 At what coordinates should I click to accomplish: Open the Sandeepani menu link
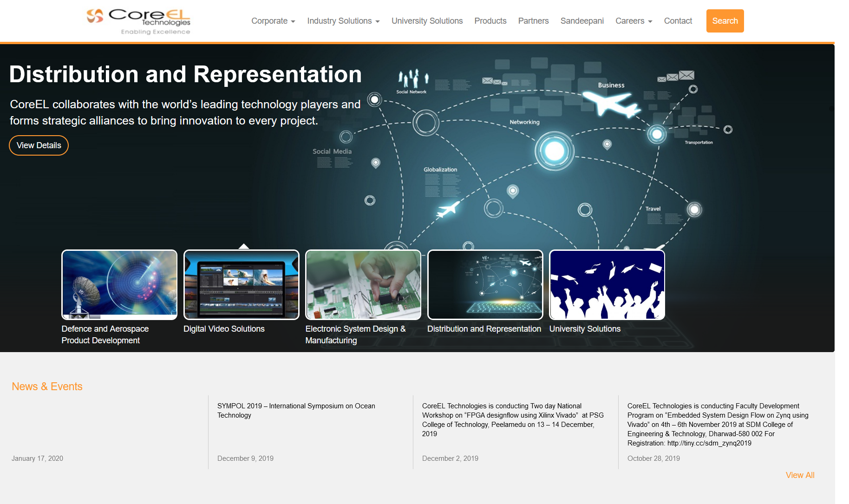pyautogui.click(x=582, y=21)
